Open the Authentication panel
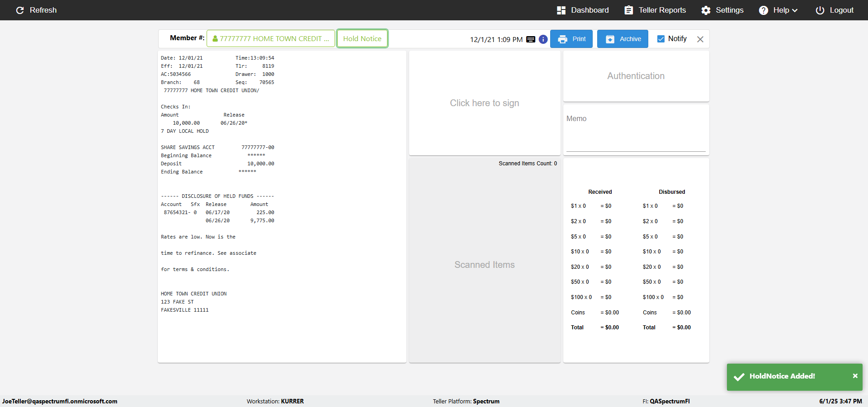 (x=636, y=76)
